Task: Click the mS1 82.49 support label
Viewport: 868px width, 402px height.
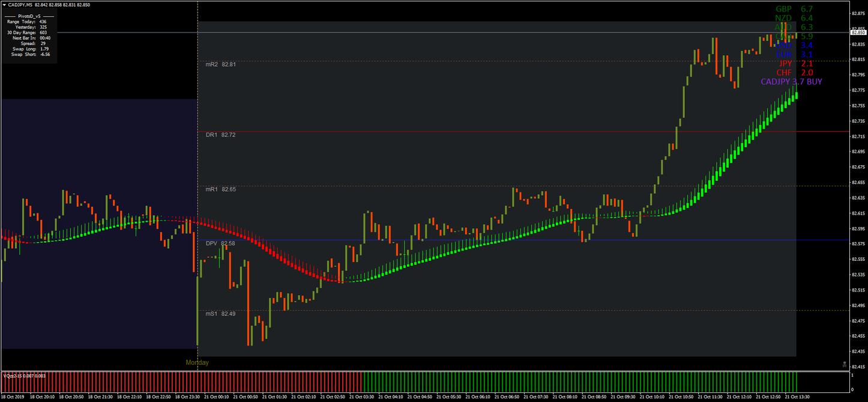Action: coord(220,314)
